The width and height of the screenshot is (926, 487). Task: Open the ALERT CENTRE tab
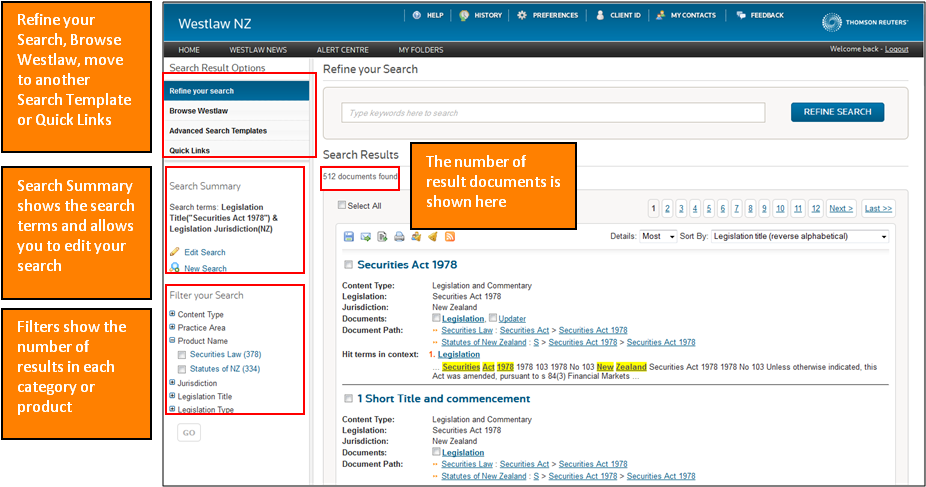pos(343,50)
